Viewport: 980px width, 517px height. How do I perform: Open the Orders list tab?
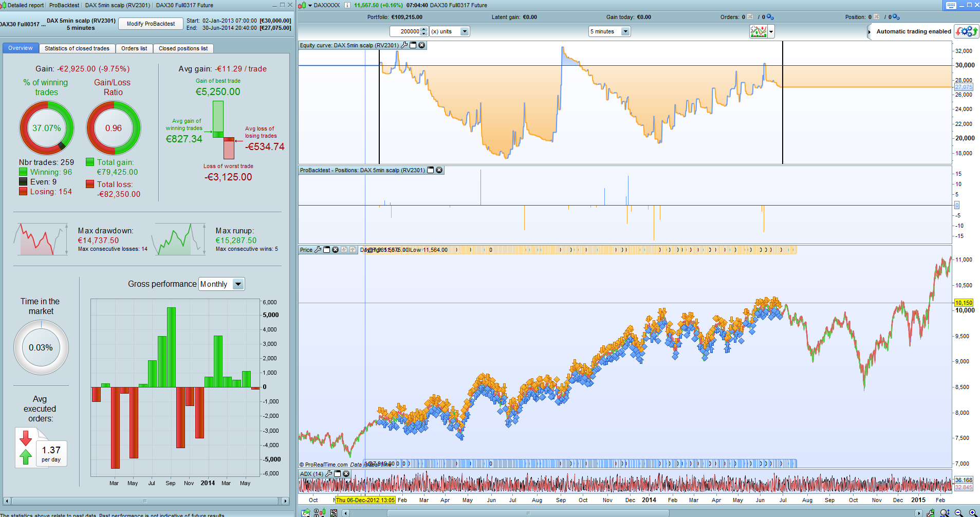click(134, 48)
